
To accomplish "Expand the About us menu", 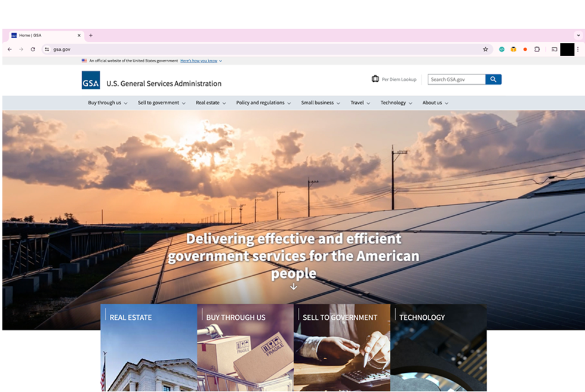I will 435,103.
